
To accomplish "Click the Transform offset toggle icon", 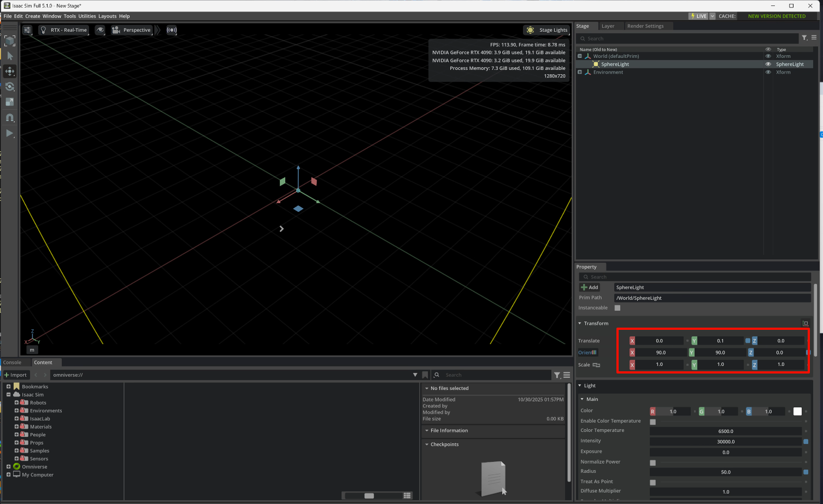I will pyautogui.click(x=805, y=323).
